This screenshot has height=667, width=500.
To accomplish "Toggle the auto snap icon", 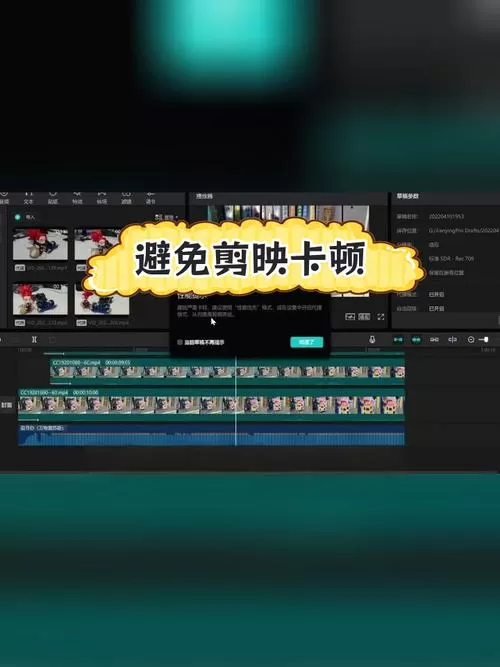I will click(x=416, y=339).
